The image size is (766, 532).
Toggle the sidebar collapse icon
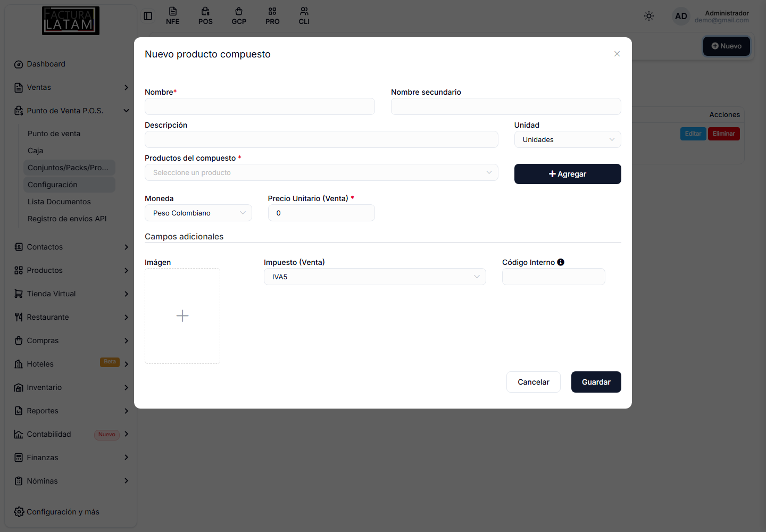[148, 16]
